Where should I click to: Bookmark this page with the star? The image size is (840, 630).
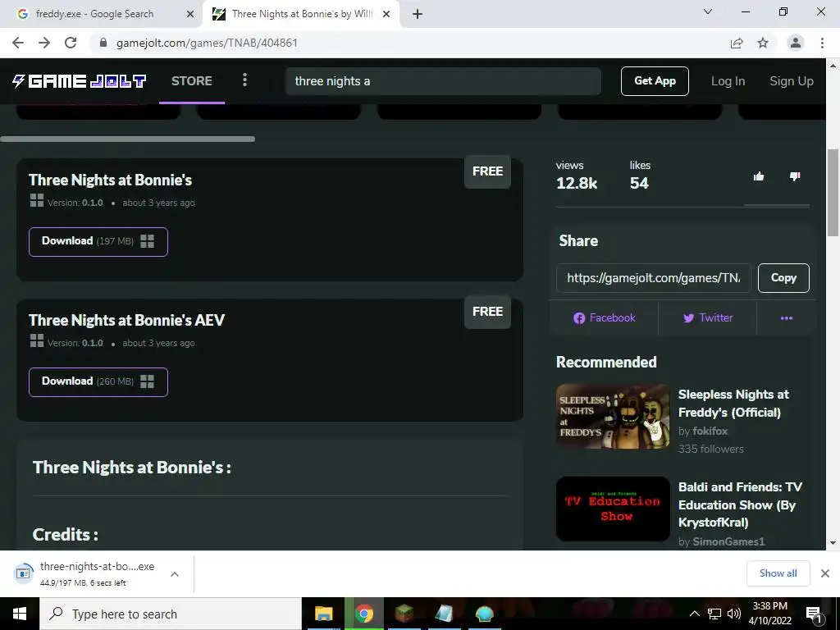[x=763, y=43]
